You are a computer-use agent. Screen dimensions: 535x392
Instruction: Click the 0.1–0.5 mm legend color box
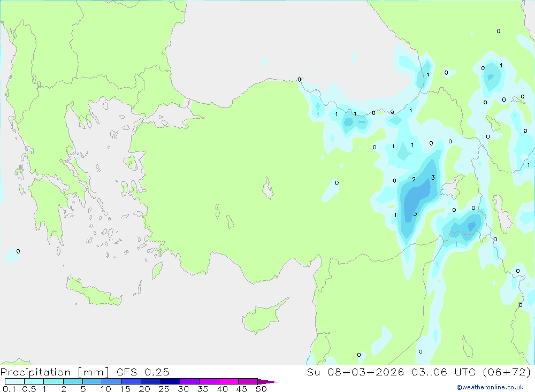click(x=14, y=381)
